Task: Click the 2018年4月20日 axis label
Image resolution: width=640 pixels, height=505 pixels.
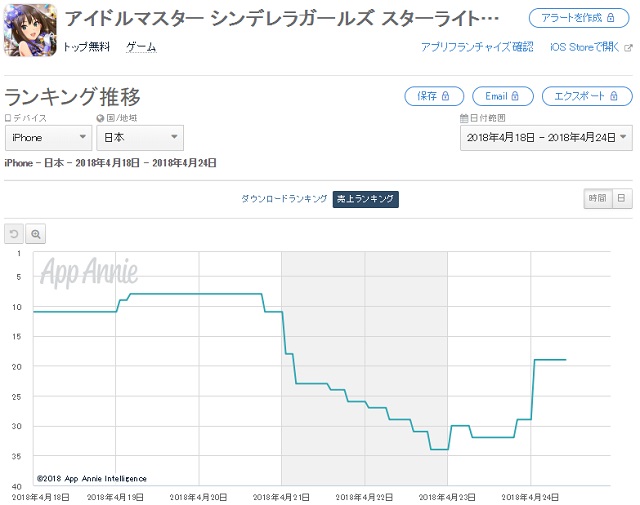Action: (198, 497)
